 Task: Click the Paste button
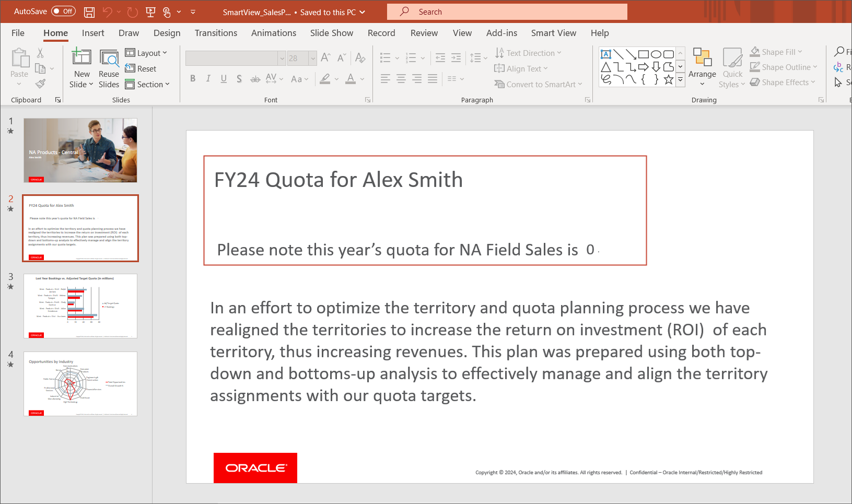(x=20, y=67)
